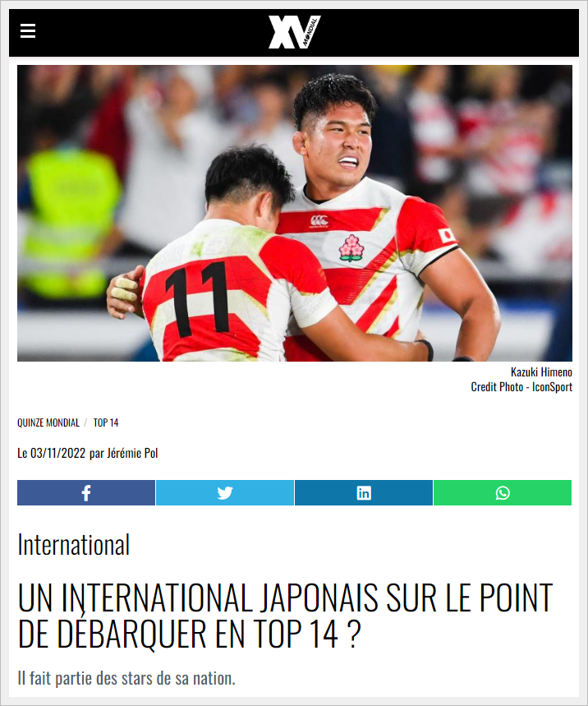Share the article on Facebook
Screen dimensions: 588x706
coord(86,492)
